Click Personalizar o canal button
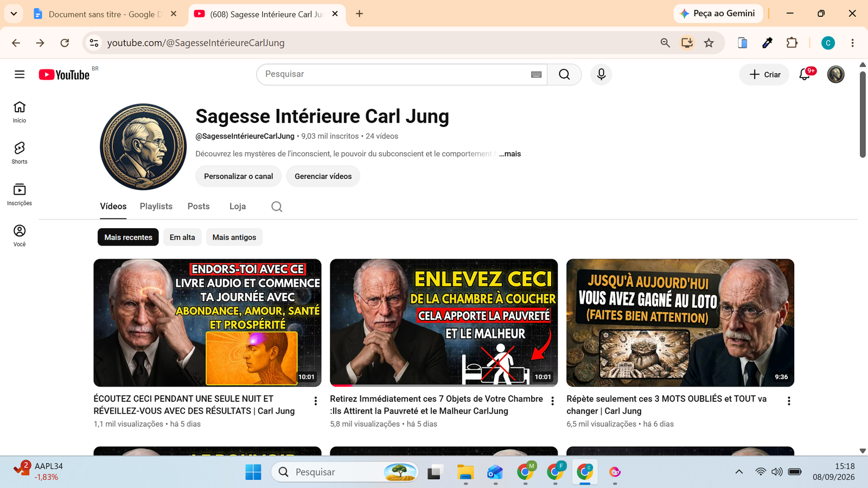 tap(239, 176)
